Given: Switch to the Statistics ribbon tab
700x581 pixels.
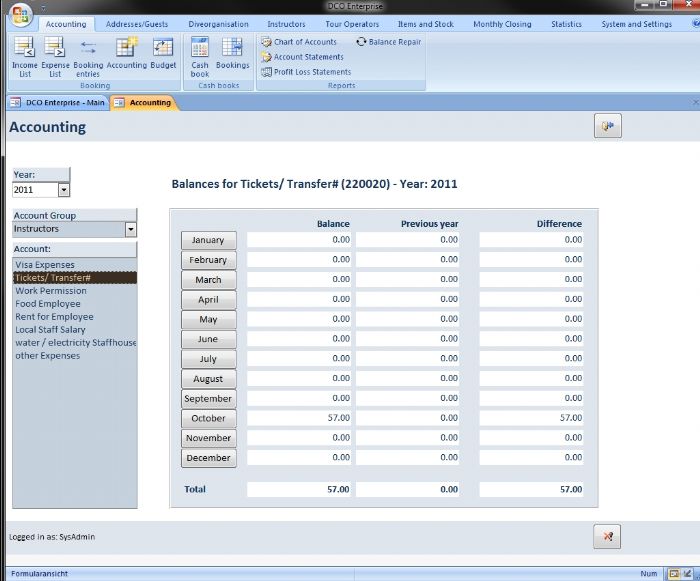Looking at the screenshot, I should [566, 24].
